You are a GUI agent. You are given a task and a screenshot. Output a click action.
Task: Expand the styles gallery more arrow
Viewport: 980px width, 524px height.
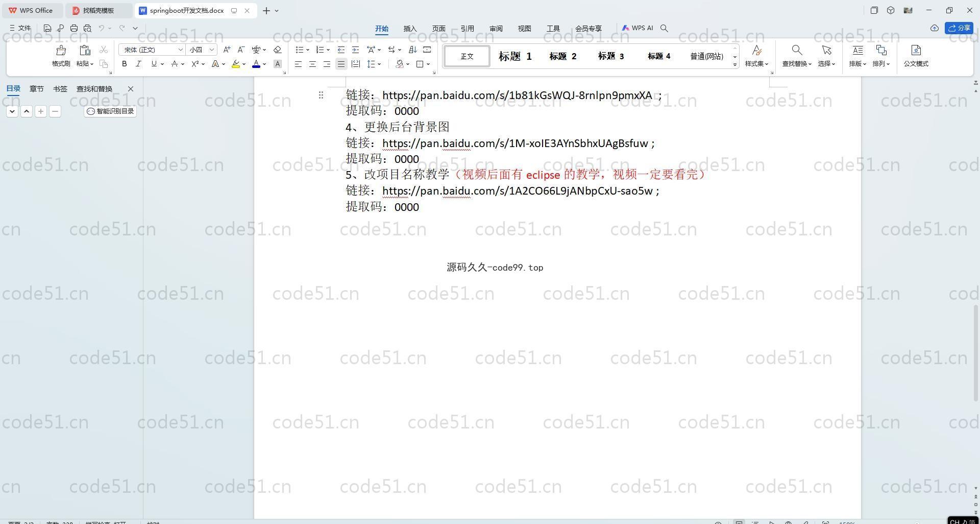[x=735, y=64]
